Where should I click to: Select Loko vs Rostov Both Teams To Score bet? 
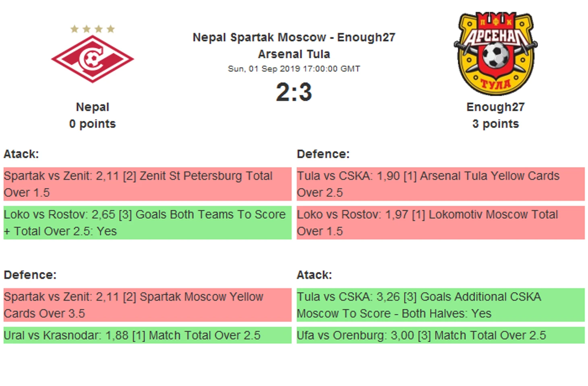[x=147, y=223]
